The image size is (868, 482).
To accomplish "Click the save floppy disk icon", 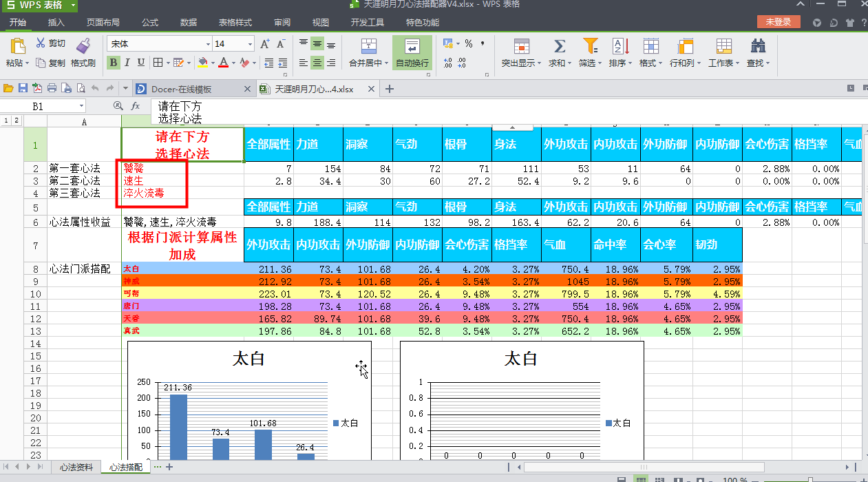I will click(23, 88).
